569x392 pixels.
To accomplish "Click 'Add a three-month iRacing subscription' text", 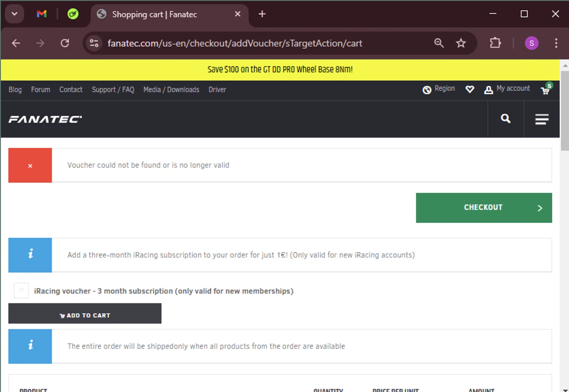I will point(241,255).
